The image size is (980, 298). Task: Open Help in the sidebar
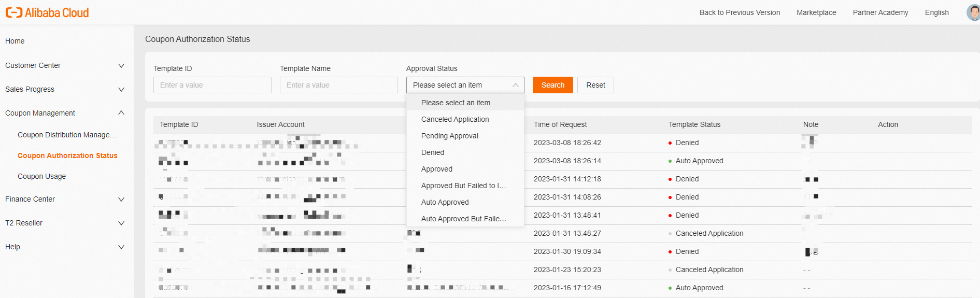[x=12, y=247]
